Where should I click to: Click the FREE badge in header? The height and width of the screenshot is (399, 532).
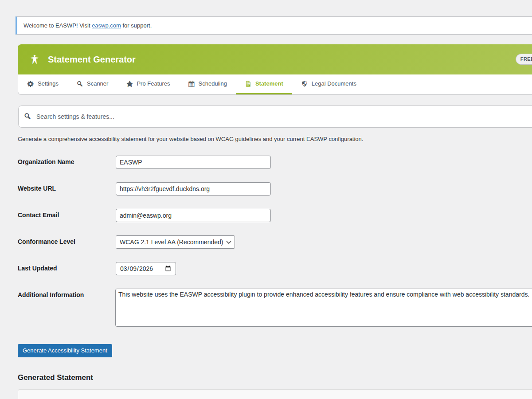[x=524, y=59]
